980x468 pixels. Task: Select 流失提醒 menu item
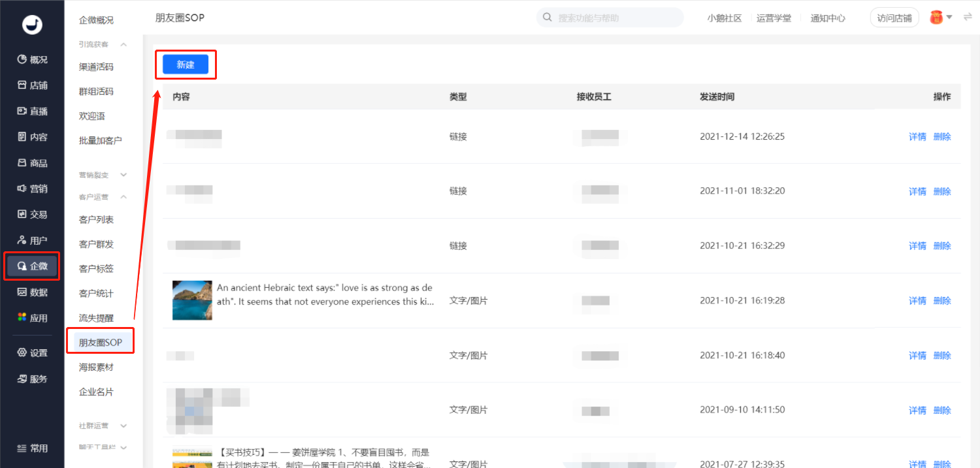coord(96,318)
